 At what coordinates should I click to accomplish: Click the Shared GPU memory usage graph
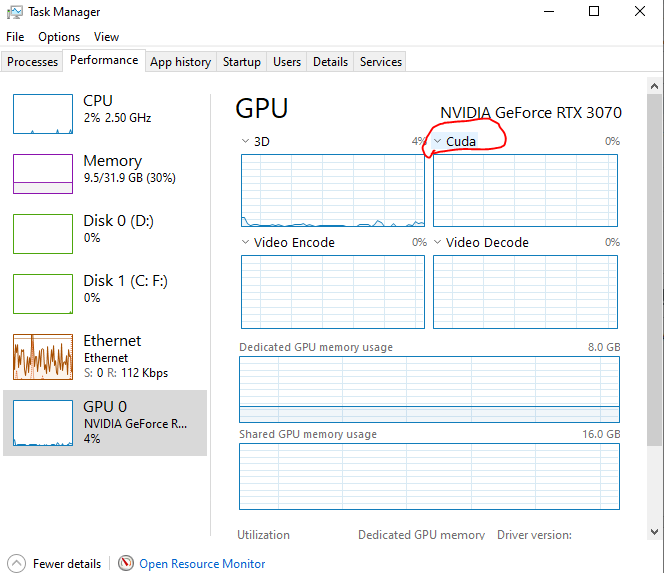429,476
